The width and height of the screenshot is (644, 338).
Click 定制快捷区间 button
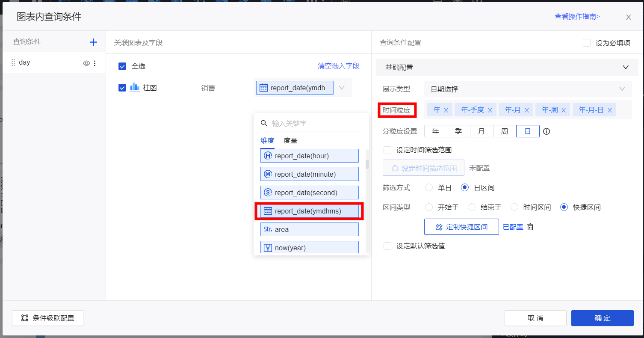(461, 227)
